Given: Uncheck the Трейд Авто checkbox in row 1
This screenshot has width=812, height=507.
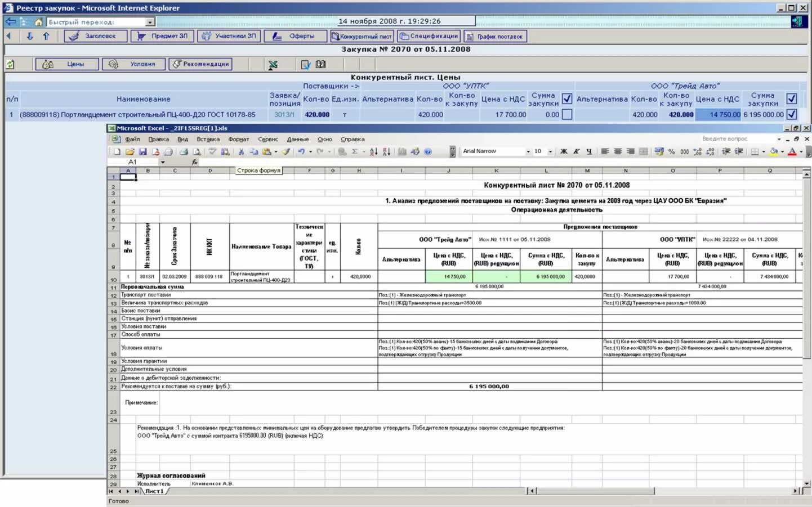Looking at the screenshot, I should coord(792,114).
